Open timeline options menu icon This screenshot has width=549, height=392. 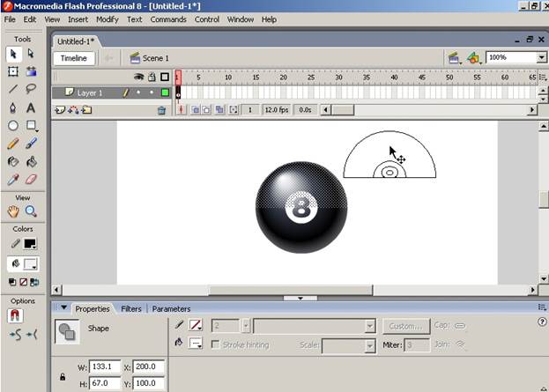point(542,77)
